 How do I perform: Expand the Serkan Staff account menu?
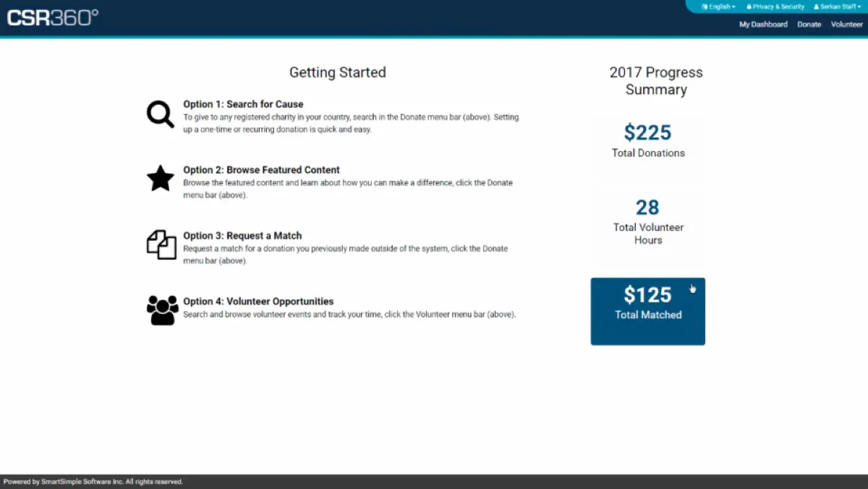coord(837,7)
